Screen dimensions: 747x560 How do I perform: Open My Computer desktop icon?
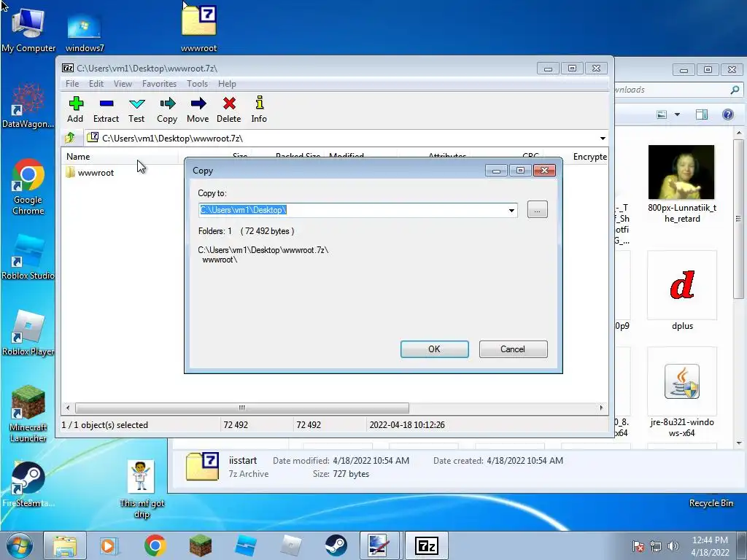[x=28, y=29]
